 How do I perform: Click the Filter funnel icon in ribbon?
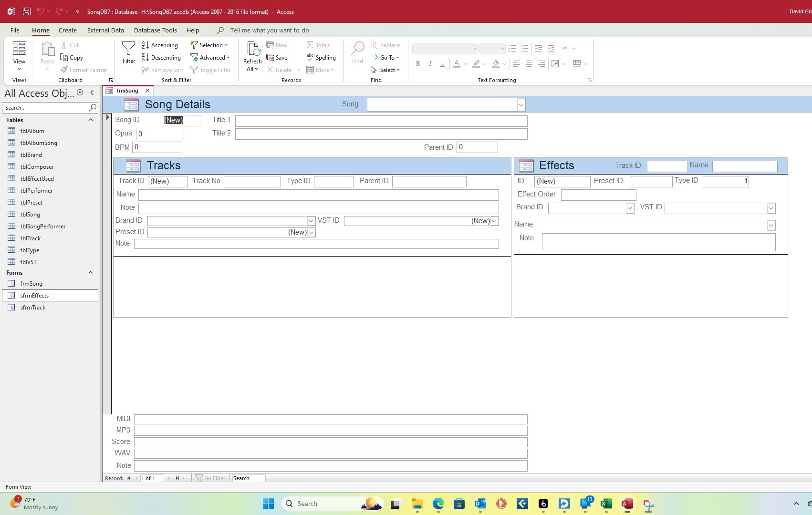[128, 49]
